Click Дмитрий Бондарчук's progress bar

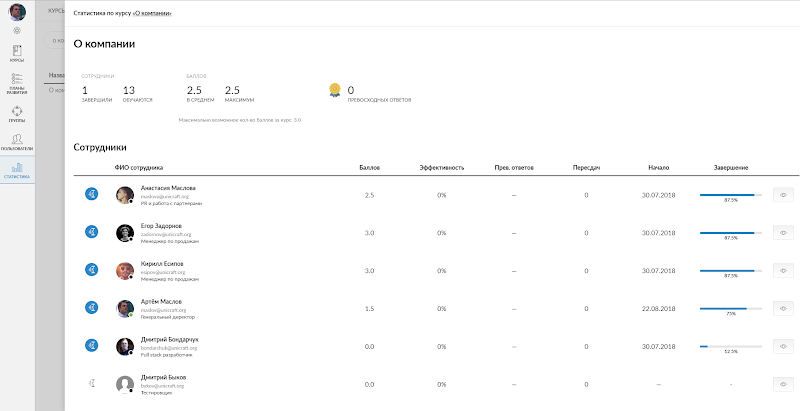coord(730,346)
